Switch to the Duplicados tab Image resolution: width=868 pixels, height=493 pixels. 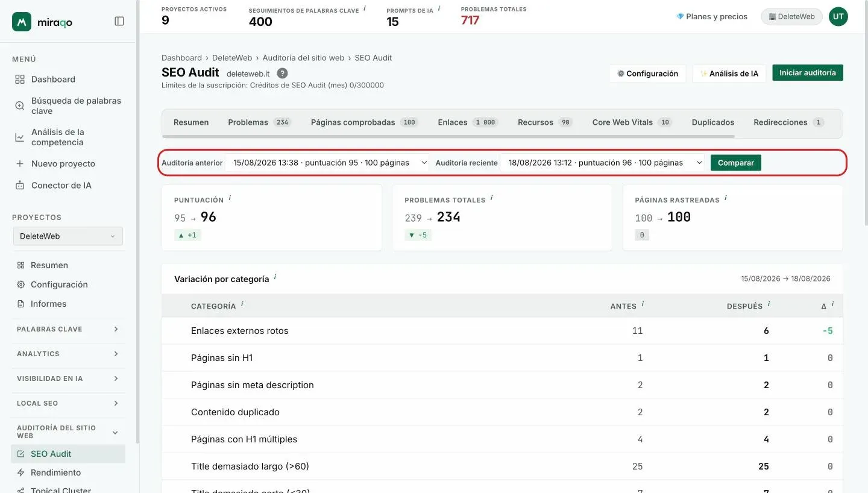click(x=713, y=122)
